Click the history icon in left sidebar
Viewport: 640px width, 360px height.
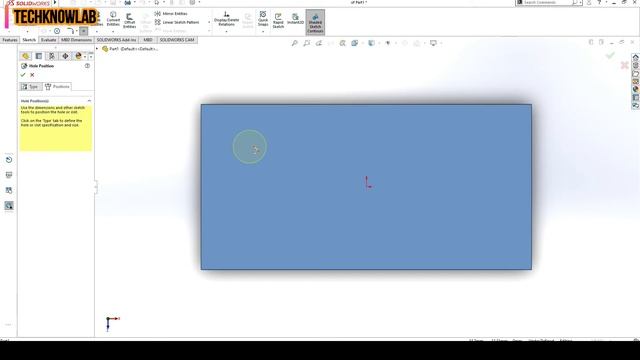(9, 160)
